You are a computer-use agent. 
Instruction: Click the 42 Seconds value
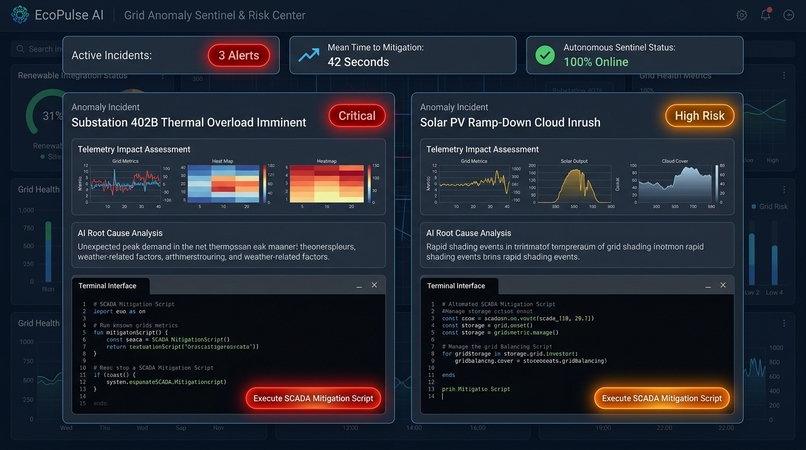[358, 62]
